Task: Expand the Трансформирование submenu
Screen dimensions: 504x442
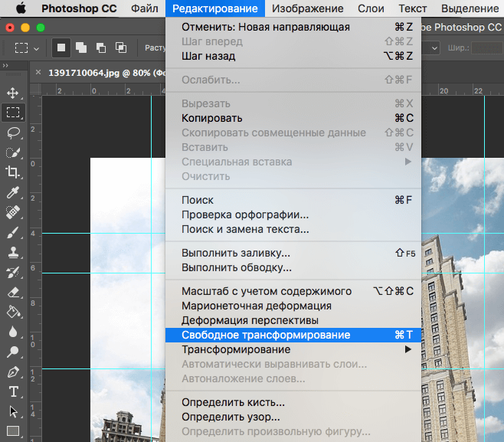Action: [293, 349]
